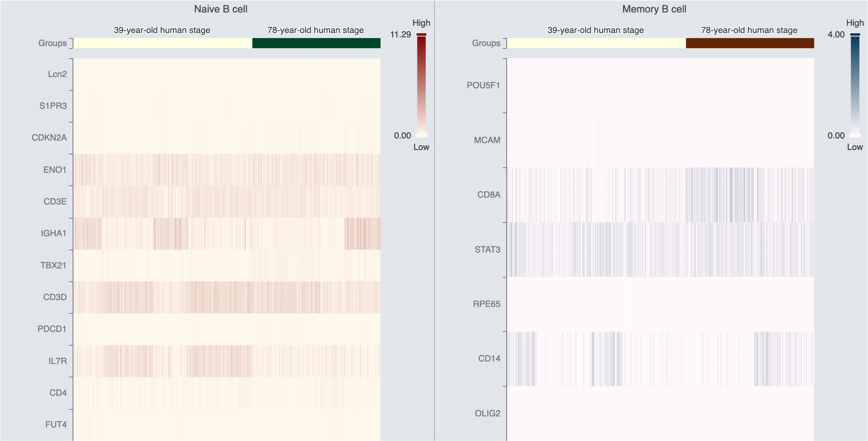This screenshot has height=441, width=868.
Task: Click the Naive B cell heatmap title
Action: 221,9
